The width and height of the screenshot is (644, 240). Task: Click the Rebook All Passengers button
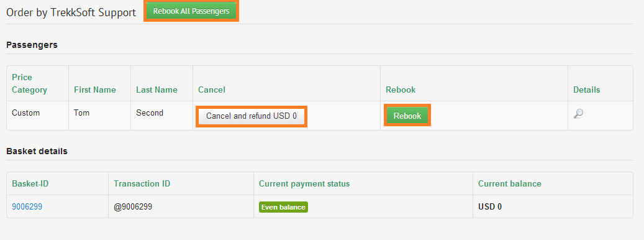[x=191, y=11]
